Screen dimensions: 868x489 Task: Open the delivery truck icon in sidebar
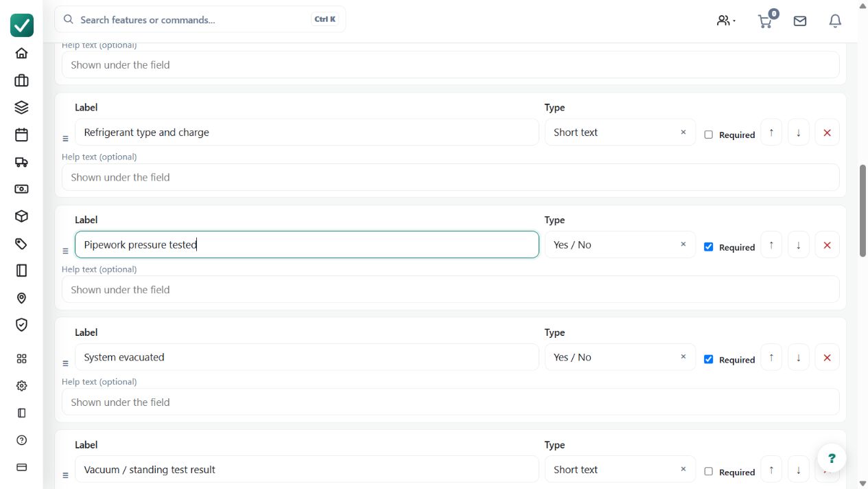21,162
